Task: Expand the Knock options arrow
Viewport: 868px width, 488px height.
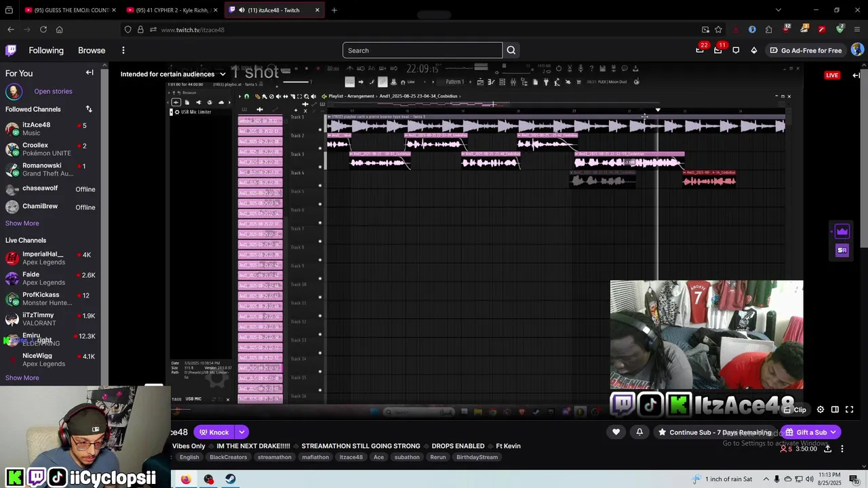Action: pyautogui.click(x=241, y=432)
